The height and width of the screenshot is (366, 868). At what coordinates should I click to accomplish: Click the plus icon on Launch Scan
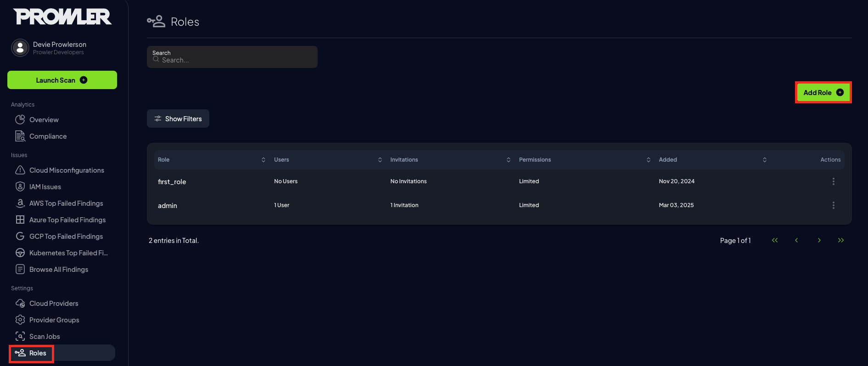[x=84, y=80]
